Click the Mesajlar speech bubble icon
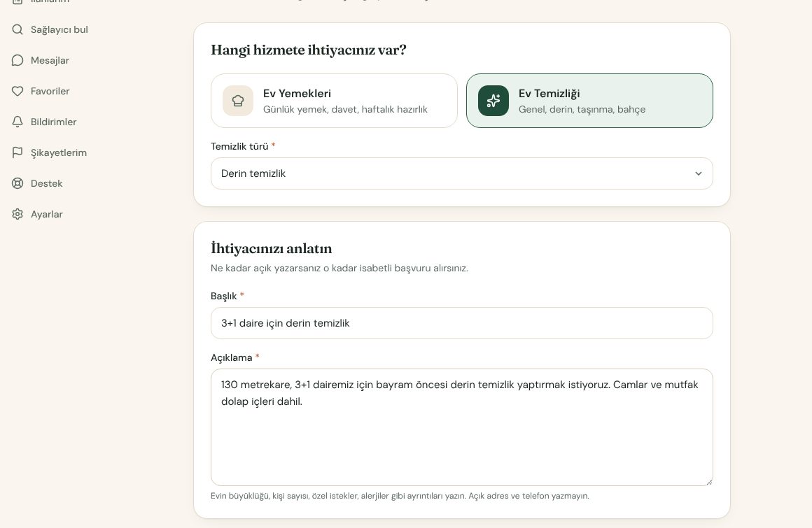The height and width of the screenshot is (528, 812). [x=17, y=61]
